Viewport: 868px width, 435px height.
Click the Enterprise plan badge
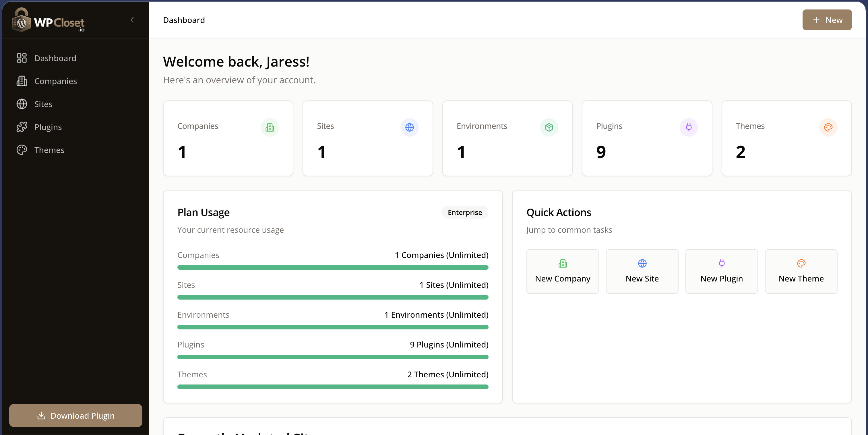click(x=464, y=212)
